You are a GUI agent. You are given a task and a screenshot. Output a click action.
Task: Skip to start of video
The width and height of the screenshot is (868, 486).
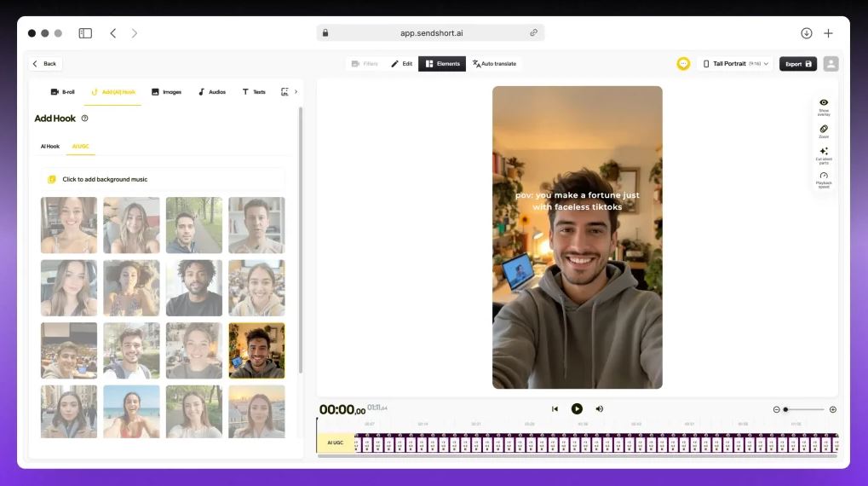[x=555, y=409]
